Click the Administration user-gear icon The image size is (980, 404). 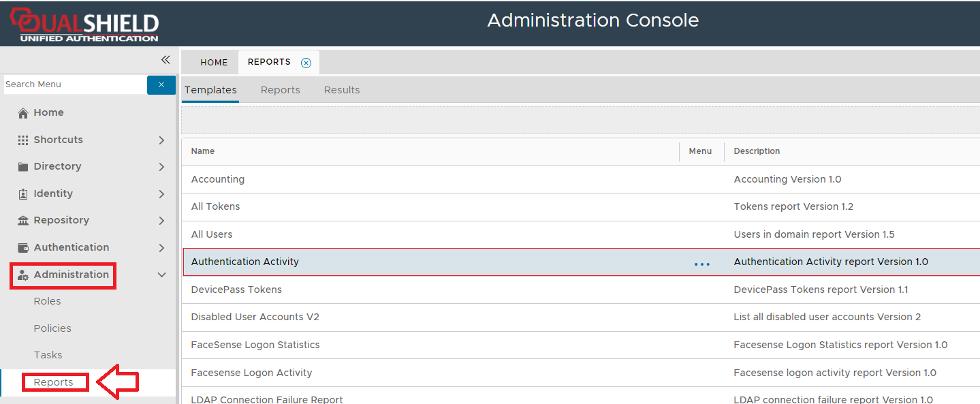point(23,275)
